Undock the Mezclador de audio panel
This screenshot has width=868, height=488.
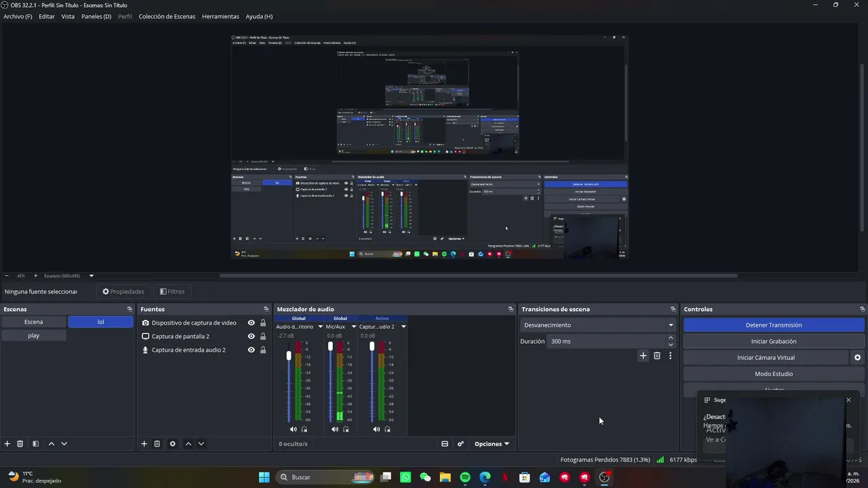511,309
